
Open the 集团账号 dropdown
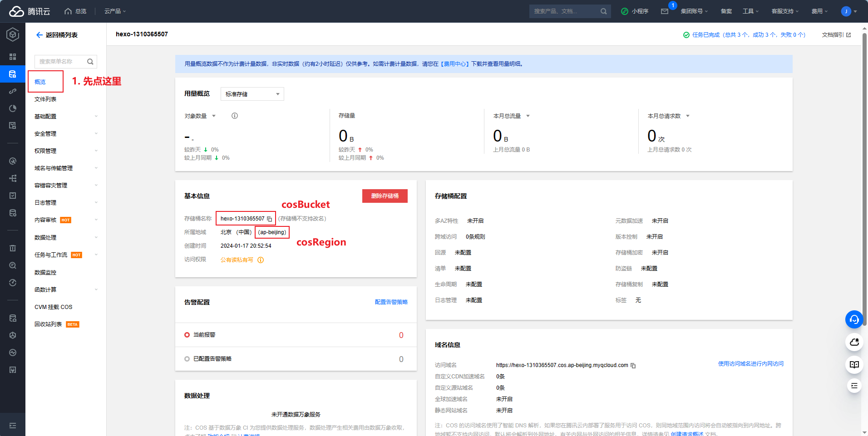[x=694, y=11]
